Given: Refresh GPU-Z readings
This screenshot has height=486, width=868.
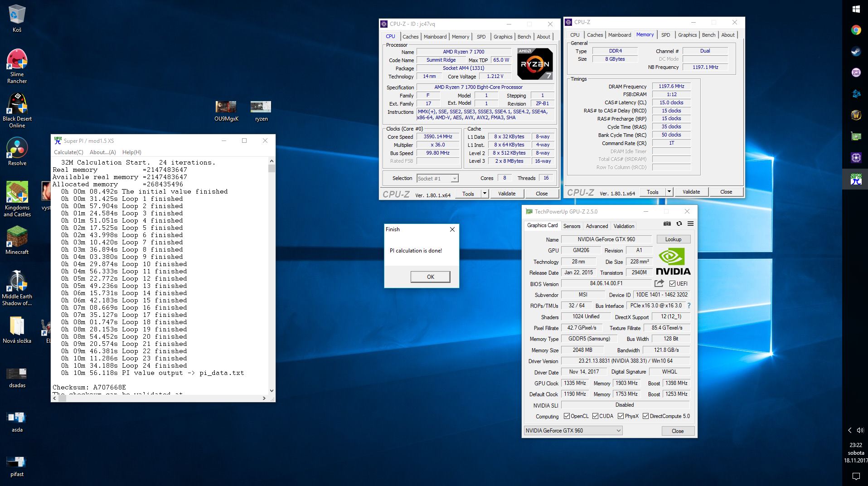Looking at the screenshot, I should click(x=679, y=224).
